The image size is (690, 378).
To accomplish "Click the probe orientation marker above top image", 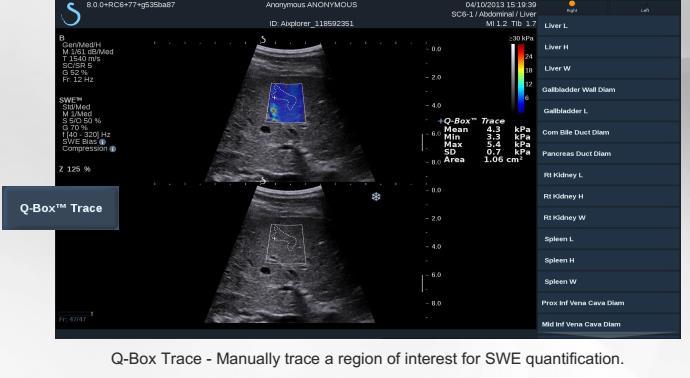I will [263, 40].
